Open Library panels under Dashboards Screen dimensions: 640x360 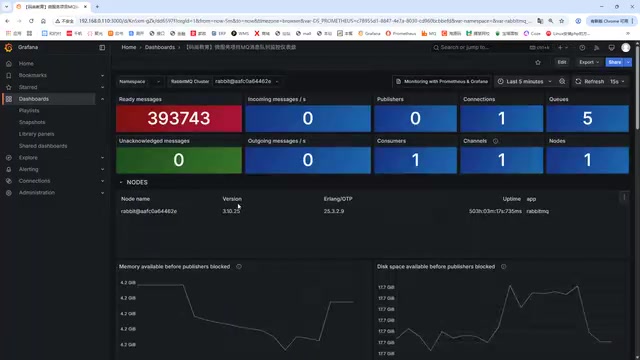[x=36, y=134]
